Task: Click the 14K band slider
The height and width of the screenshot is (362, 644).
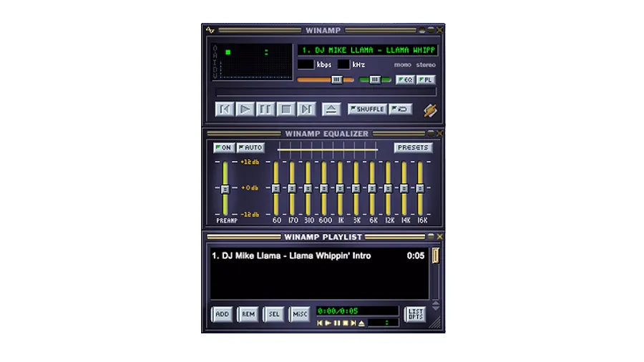Action: (x=404, y=188)
